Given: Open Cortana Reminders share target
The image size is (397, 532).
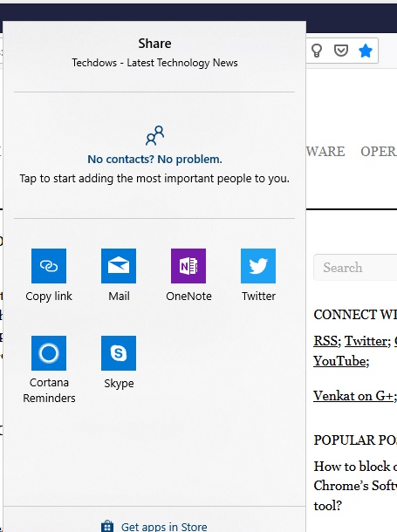Looking at the screenshot, I should point(49,353).
